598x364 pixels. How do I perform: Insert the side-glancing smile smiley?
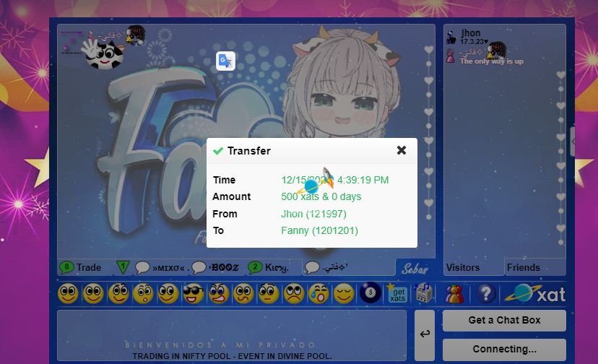point(168,294)
